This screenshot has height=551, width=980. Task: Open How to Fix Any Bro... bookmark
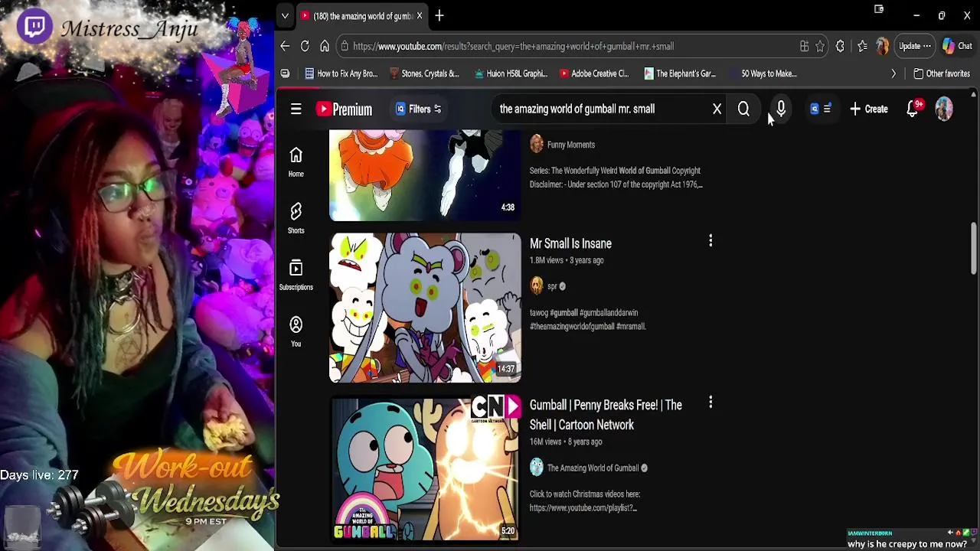(x=341, y=73)
